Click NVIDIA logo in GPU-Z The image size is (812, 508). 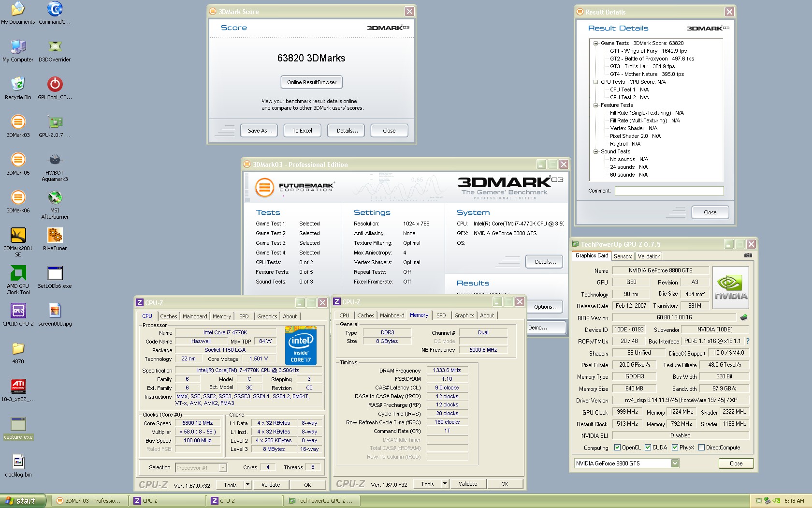731,288
